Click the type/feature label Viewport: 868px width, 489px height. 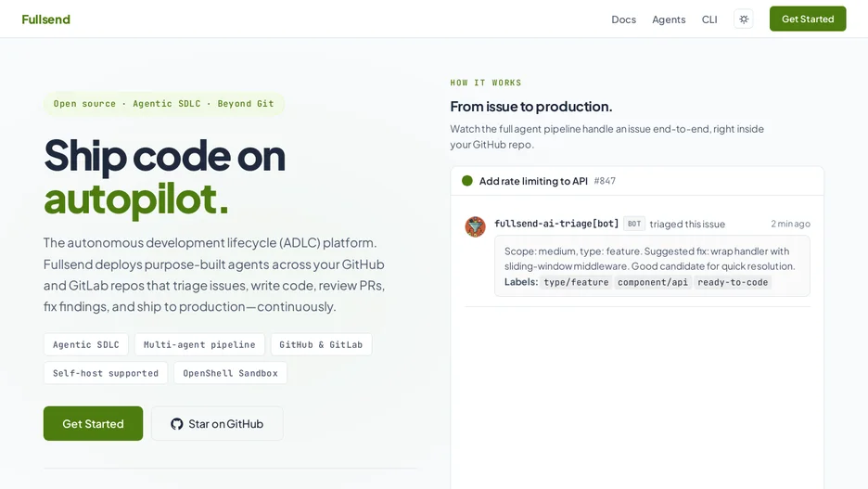tap(576, 282)
